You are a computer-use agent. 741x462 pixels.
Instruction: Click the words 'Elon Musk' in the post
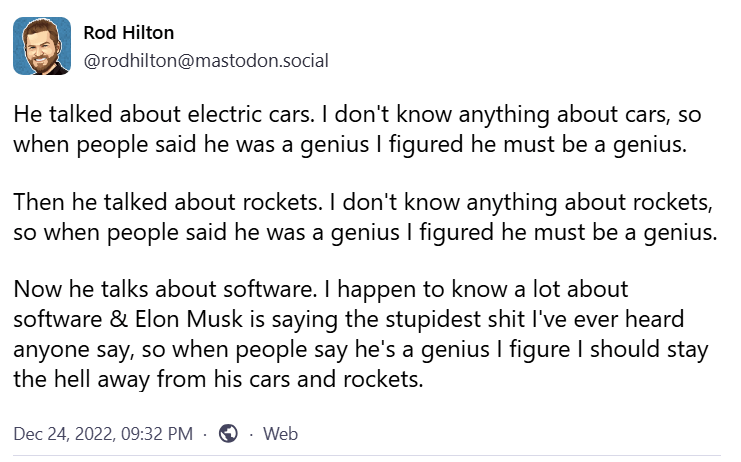coord(189,319)
